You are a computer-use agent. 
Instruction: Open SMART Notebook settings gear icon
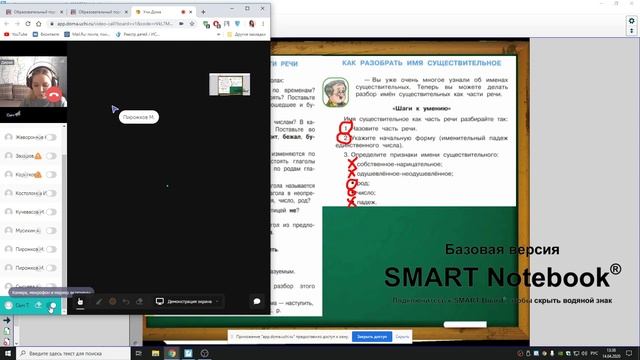(x=631, y=21)
